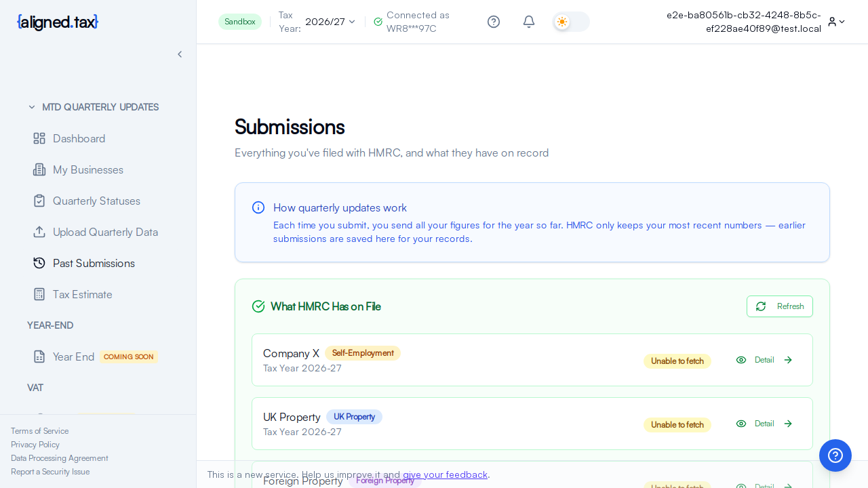This screenshot has width=868, height=488.
Task: Open Quarterly Statuses from the sidebar menu
Action: pos(96,201)
